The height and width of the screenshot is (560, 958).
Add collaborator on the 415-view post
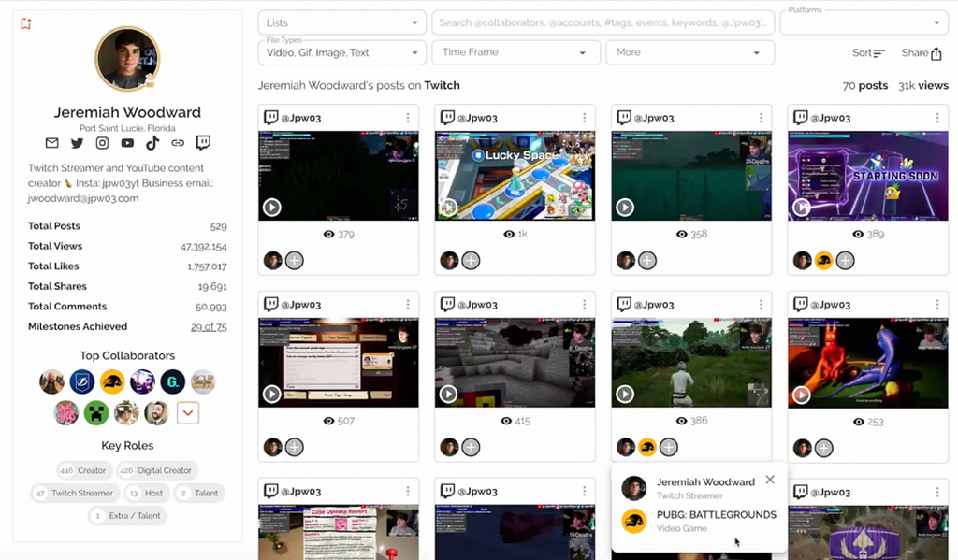(x=471, y=447)
